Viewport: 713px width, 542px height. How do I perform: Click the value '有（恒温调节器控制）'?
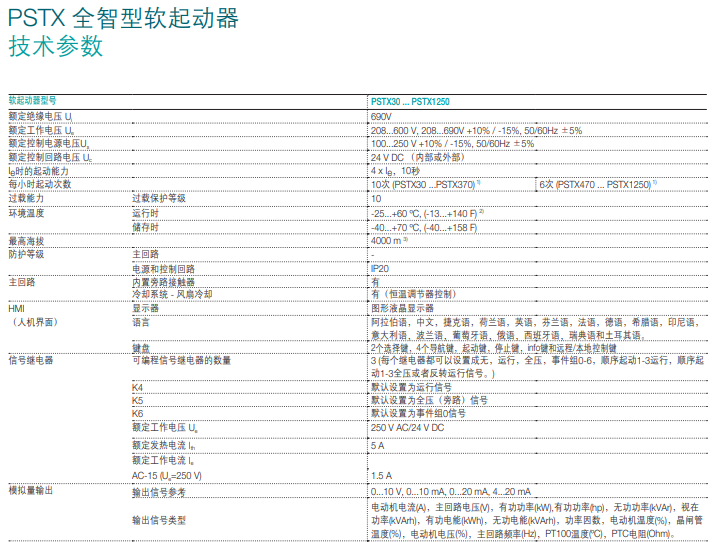click(x=413, y=294)
